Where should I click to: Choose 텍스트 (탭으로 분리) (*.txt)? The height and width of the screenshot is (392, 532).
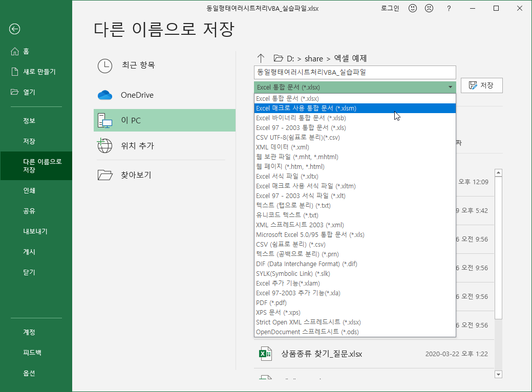pos(355,206)
